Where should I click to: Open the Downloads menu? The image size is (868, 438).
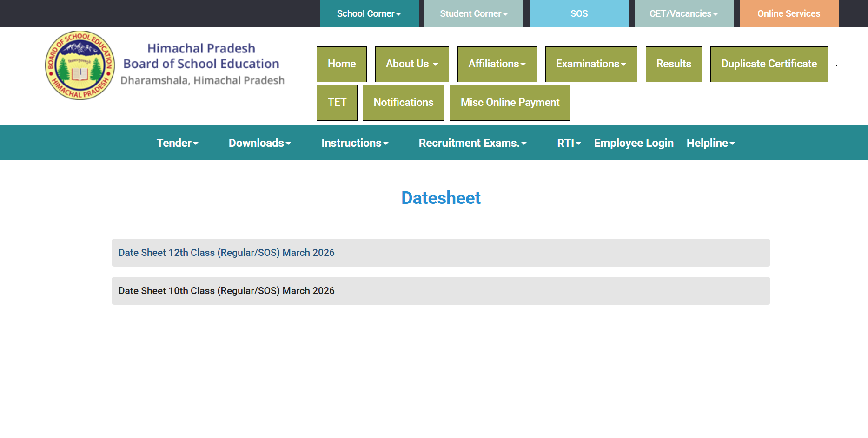(259, 143)
